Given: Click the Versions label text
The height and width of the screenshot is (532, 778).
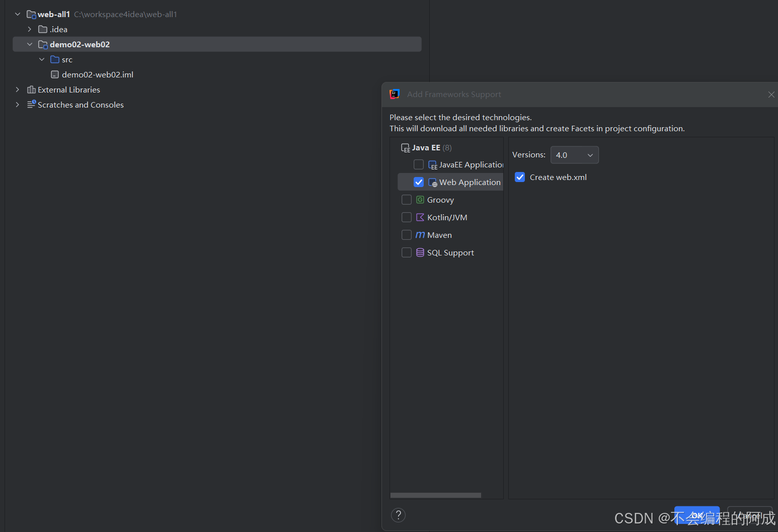Looking at the screenshot, I should click(x=529, y=155).
